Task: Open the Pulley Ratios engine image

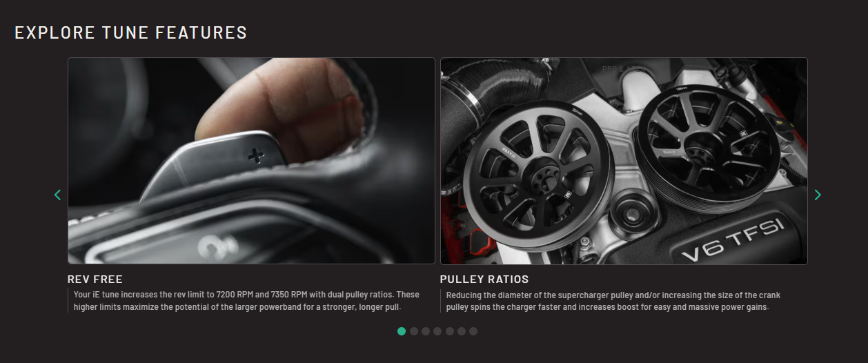Action: click(624, 161)
